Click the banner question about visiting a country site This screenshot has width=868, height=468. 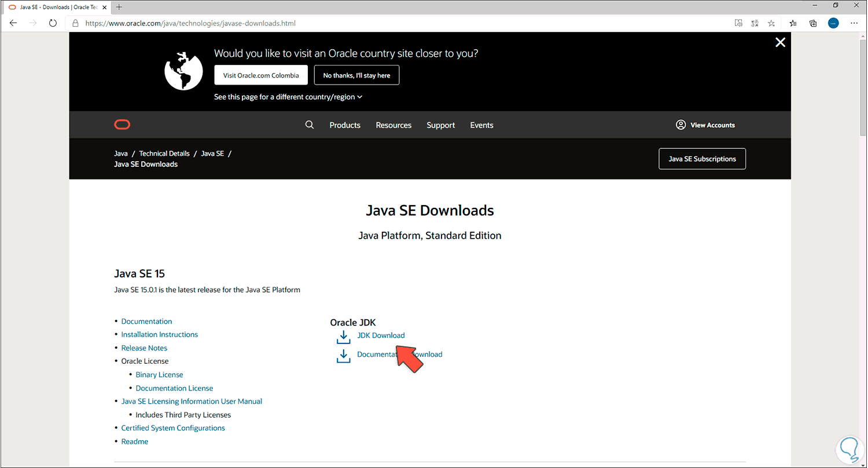[x=346, y=53]
